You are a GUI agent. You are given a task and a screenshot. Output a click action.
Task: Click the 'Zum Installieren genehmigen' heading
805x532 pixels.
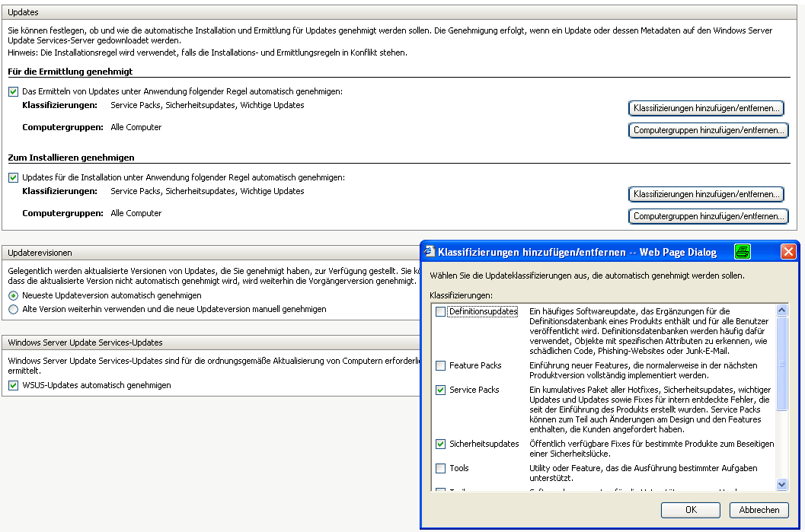[71, 158]
